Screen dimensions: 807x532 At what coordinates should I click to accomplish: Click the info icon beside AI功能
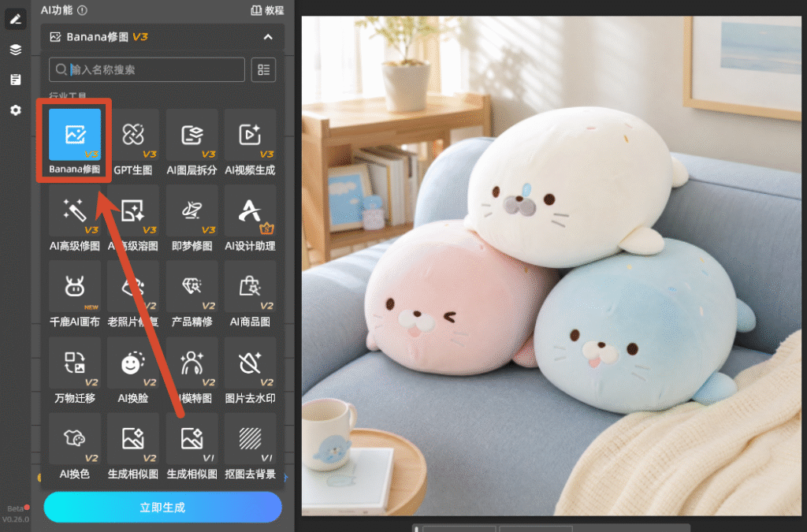point(82,10)
